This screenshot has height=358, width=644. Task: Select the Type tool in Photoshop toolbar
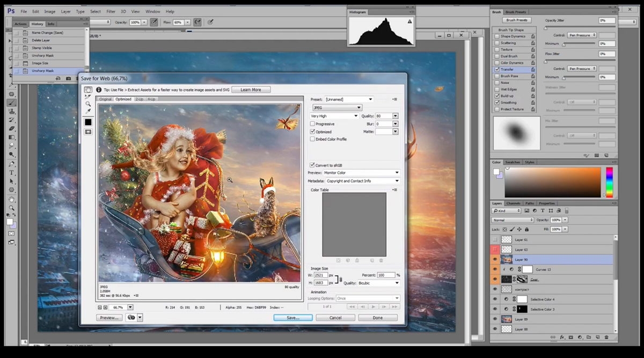click(11, 173)
